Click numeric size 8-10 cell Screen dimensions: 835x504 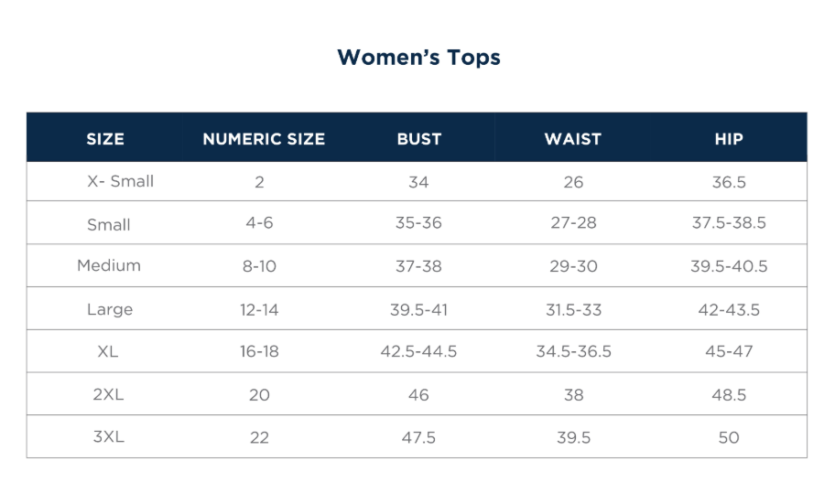point(259,266)
